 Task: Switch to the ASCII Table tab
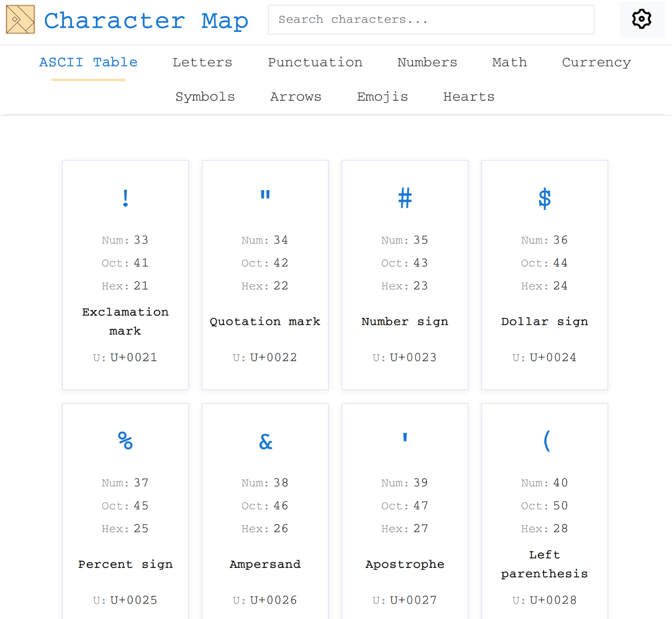(89, 62)
